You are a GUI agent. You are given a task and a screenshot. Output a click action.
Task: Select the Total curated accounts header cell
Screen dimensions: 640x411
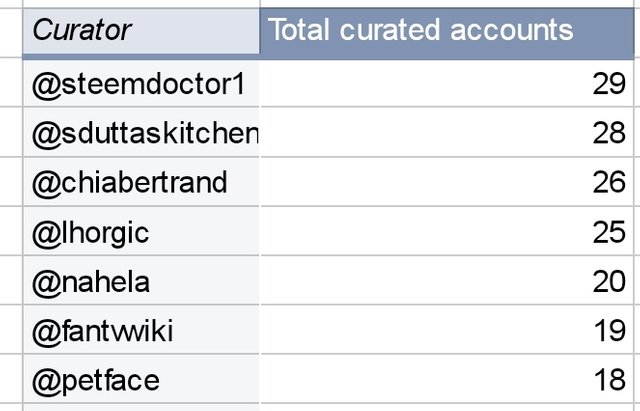447,31
